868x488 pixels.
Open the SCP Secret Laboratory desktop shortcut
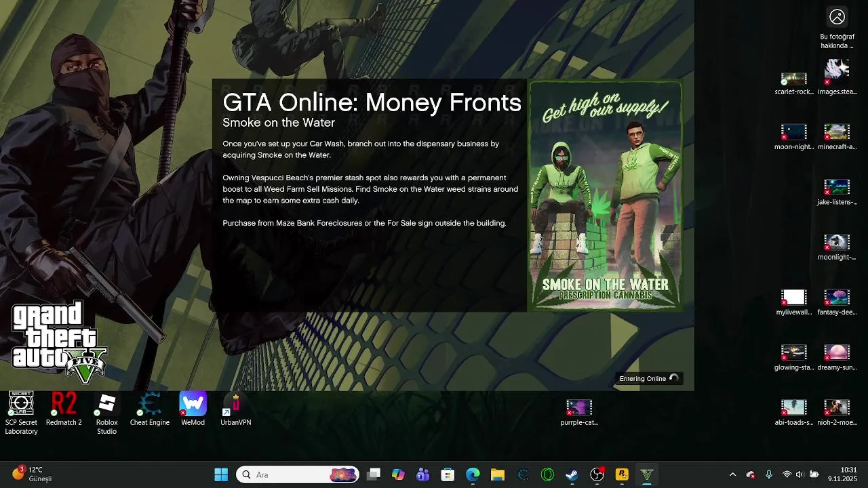(21, 413)
